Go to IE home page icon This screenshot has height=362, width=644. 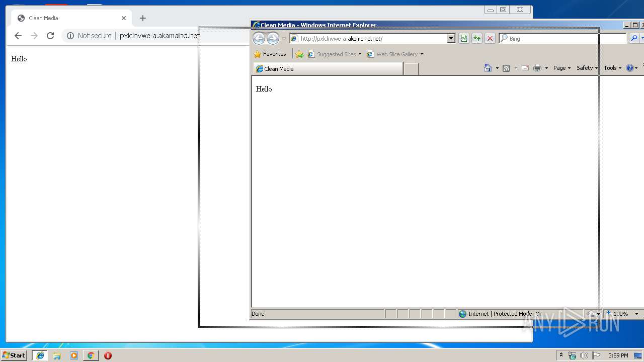coord(488,68)
